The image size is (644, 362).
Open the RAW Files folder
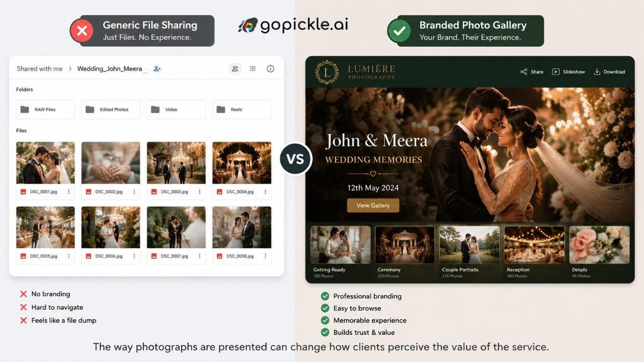point(46,109)
